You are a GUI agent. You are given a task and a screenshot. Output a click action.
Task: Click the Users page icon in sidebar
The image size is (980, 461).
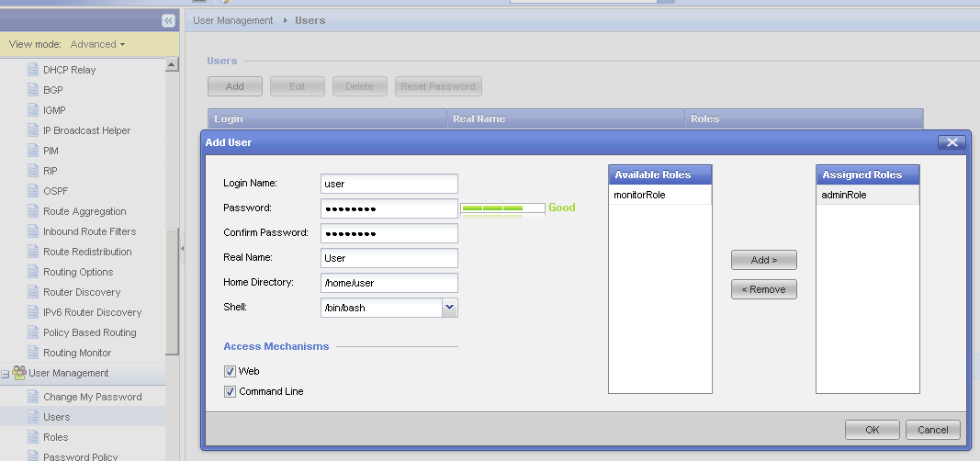click(x=33, y=417)
